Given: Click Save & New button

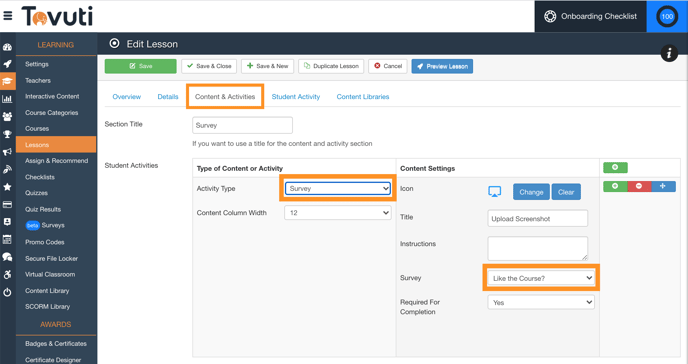Looking at the screenshot, I should click(267, 66).
